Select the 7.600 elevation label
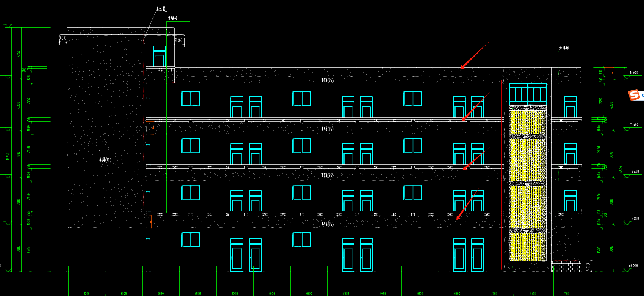Image resolution: width=644 pixels, height=296 pixels. [x=635, y=172]
